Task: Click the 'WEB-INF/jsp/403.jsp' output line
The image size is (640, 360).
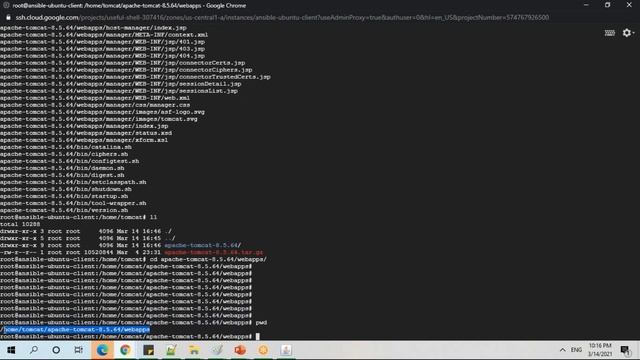Action: click(102, 49)
